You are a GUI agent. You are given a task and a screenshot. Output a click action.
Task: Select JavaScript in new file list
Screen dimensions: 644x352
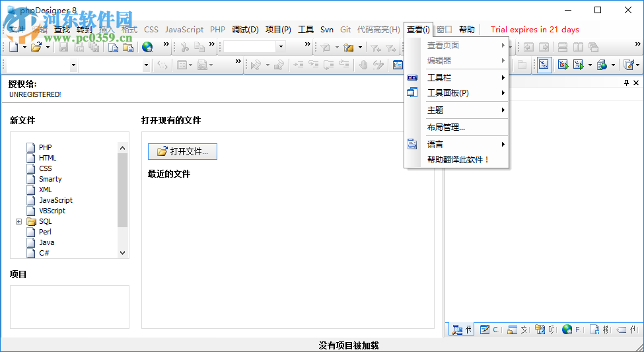click(56, 200)
